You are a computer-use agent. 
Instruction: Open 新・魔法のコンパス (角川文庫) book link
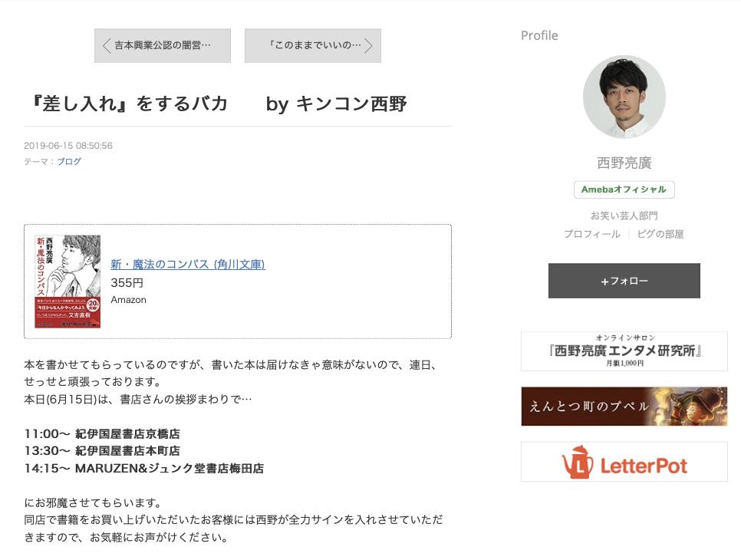coord(188,264)
